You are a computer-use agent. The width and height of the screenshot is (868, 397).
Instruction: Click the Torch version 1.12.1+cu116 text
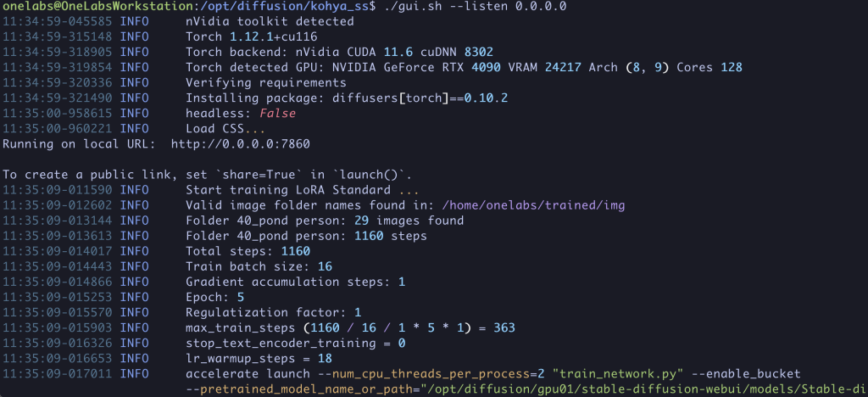tap(274, 37)
